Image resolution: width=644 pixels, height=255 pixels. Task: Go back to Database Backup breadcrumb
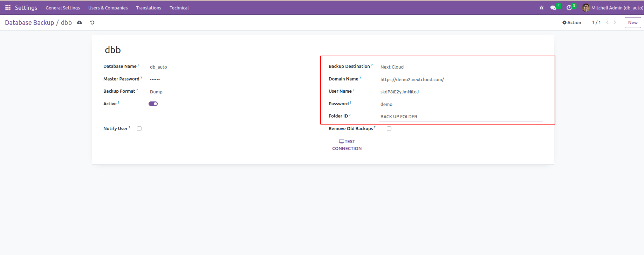29,22
